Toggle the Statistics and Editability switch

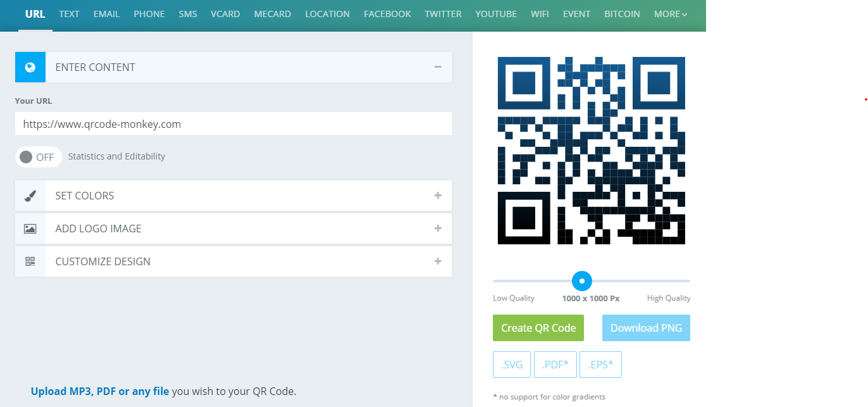39,157
